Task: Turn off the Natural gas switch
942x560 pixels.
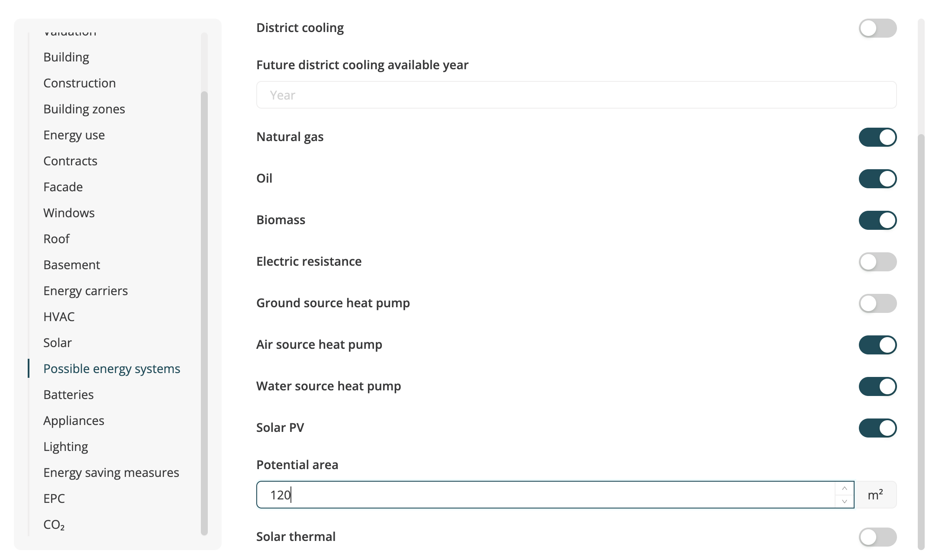Action: point(877,137)
